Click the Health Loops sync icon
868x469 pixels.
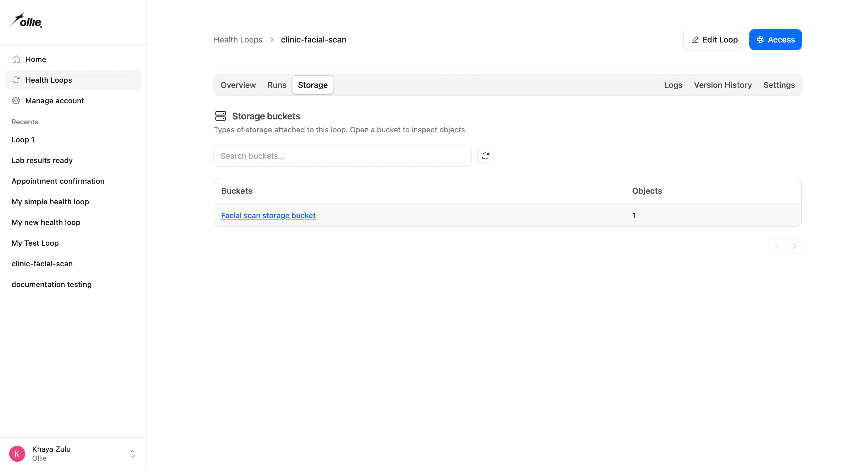coord(16,80)
